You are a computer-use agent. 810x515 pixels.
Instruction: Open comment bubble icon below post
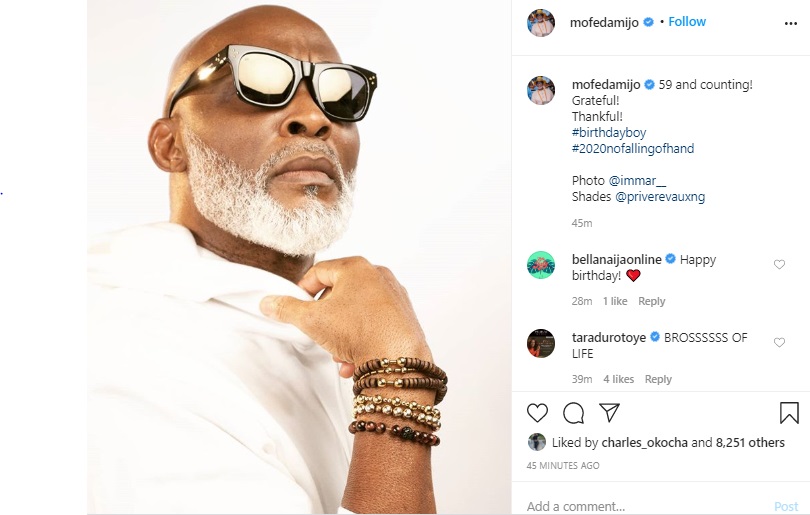(x=573, y=413)
